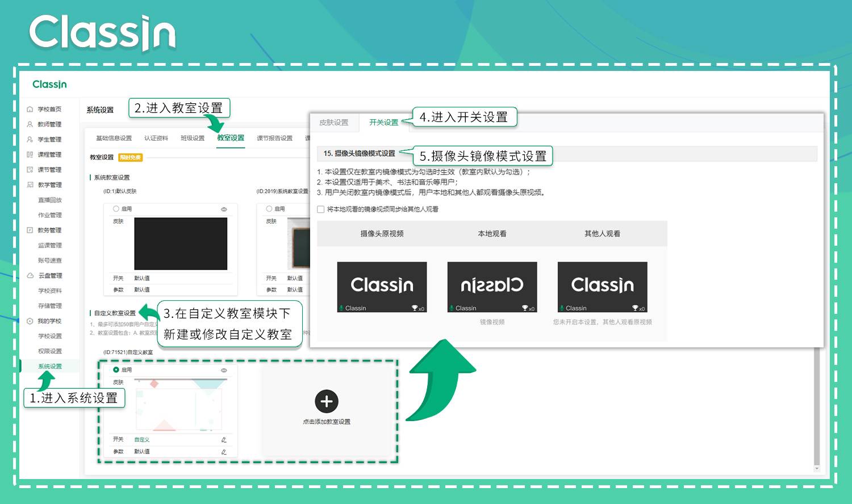Open 课程管理 in sidebar
The image size is (852, 504).
tap(49, 154)
